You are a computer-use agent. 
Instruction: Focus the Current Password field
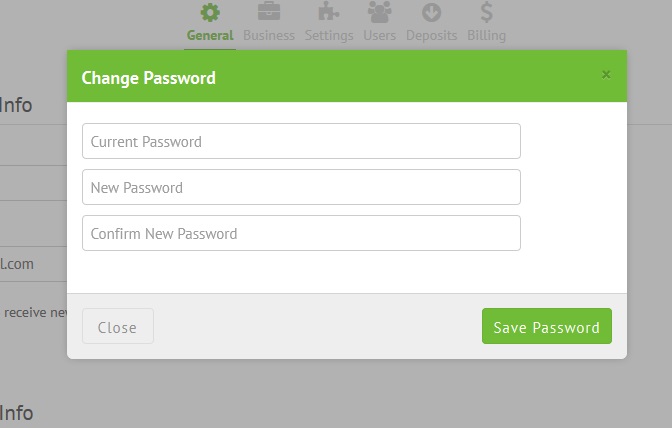click(301, 141)
